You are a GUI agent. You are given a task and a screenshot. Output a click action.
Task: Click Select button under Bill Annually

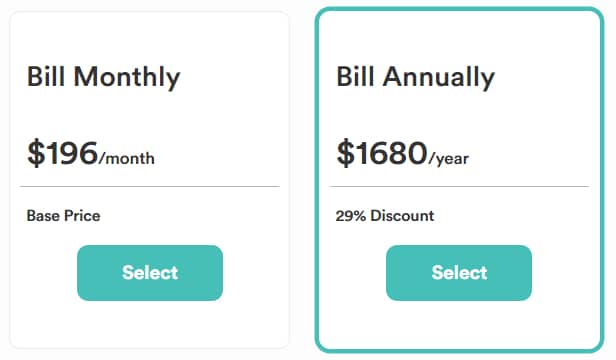459,273
